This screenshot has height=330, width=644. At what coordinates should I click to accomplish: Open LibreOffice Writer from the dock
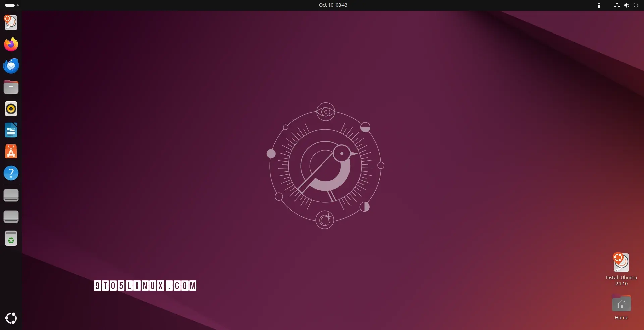(x=11, y=130)
